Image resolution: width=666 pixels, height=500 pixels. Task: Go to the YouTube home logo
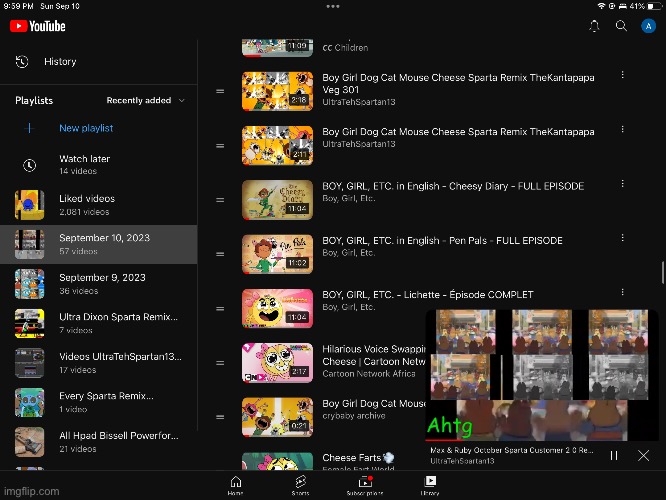click(x=38, y=26)
